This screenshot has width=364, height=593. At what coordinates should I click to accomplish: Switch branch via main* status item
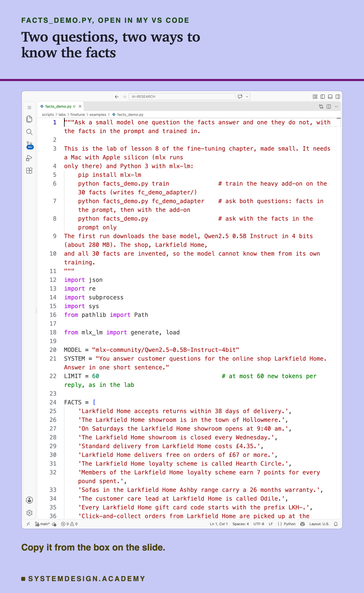pyautogui.click(x=42, y=524)
